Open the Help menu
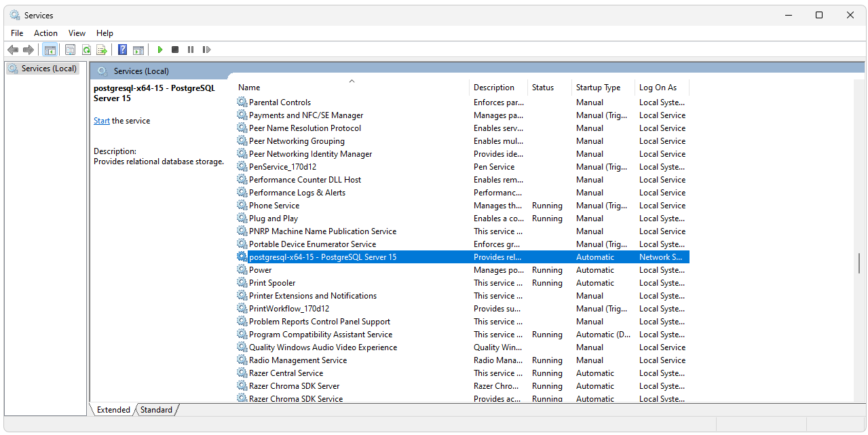The width and height of the screenshot is (868, 435). [105, 33]
